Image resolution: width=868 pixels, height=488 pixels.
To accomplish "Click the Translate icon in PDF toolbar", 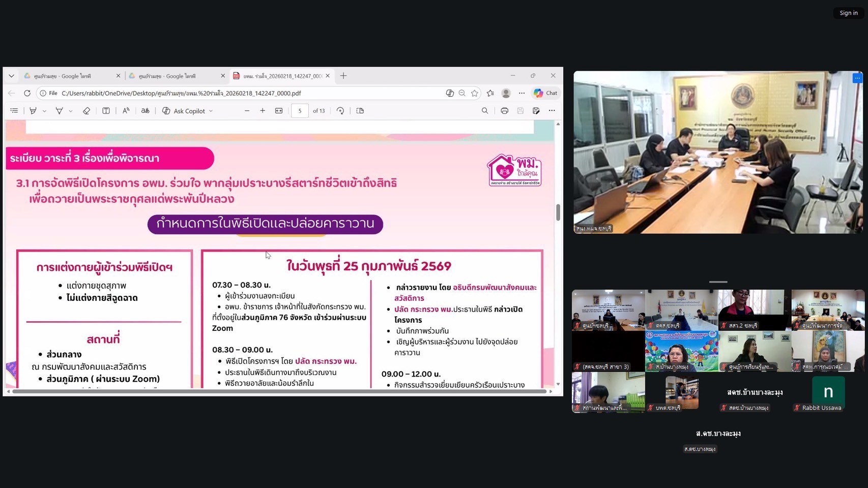I will [x=146, y=111].
